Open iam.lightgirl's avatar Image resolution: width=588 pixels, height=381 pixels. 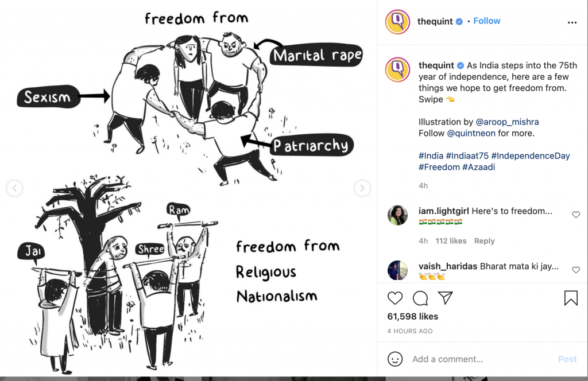tap(397, 215)
